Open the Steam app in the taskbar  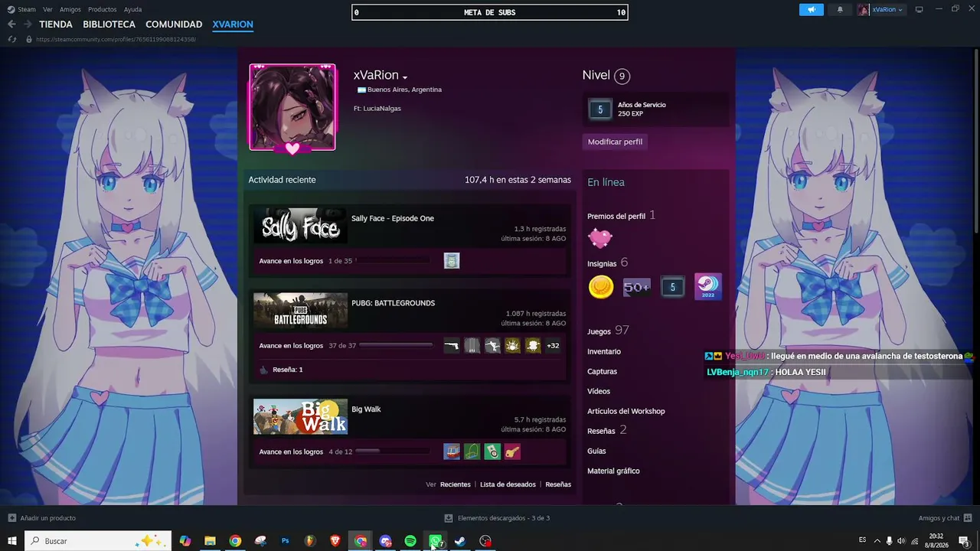pyautogui.click(x=460, y=541)
